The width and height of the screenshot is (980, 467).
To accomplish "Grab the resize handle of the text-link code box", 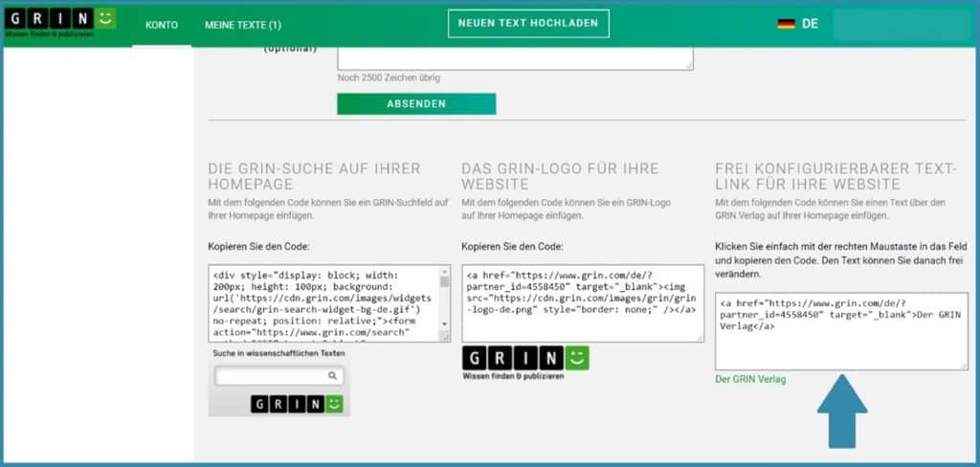I will click(962, 366).
